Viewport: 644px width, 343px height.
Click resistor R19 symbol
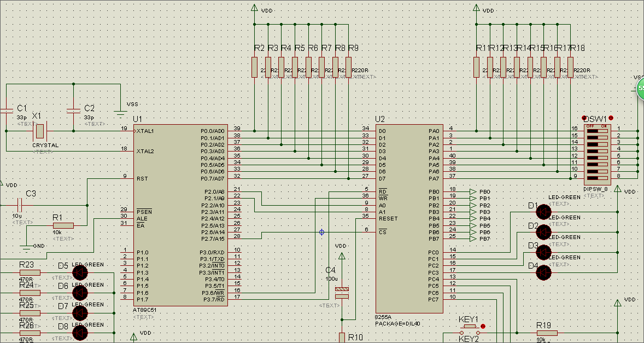[546, 333]
